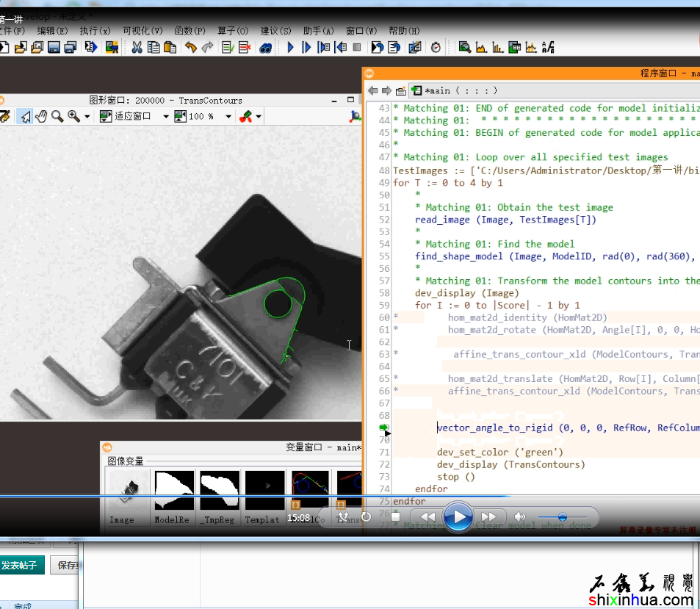This screenshot has width=700, height=609.
Task: Open the 算子(O) menu
Action: click(x=233, y=31)
